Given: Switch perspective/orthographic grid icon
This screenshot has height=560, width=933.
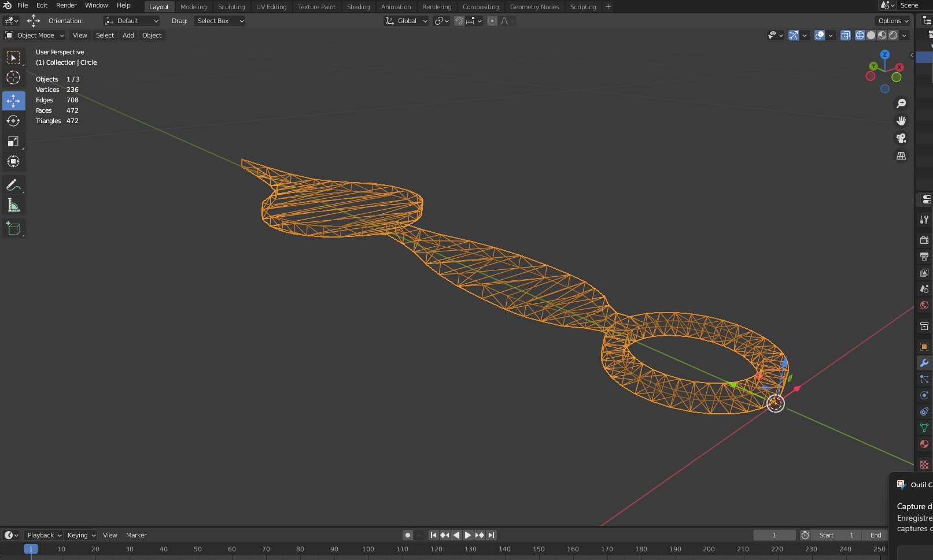Looking at the screenshot, I should (x=901, y=156).
